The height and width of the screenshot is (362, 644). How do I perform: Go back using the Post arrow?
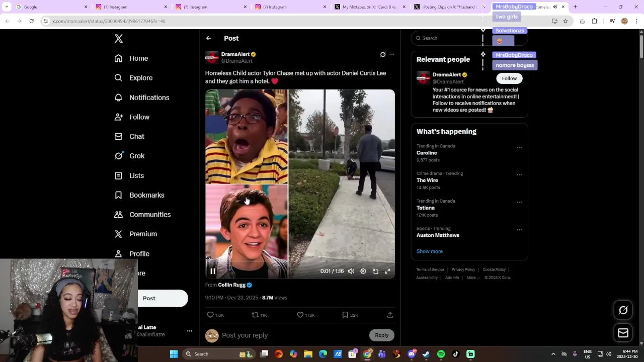209,38
